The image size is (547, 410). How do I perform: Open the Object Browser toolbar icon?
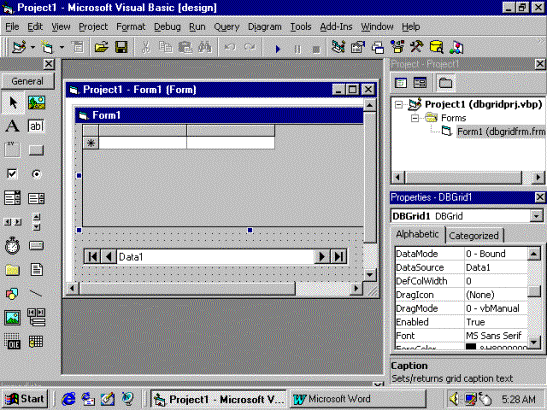397,47
